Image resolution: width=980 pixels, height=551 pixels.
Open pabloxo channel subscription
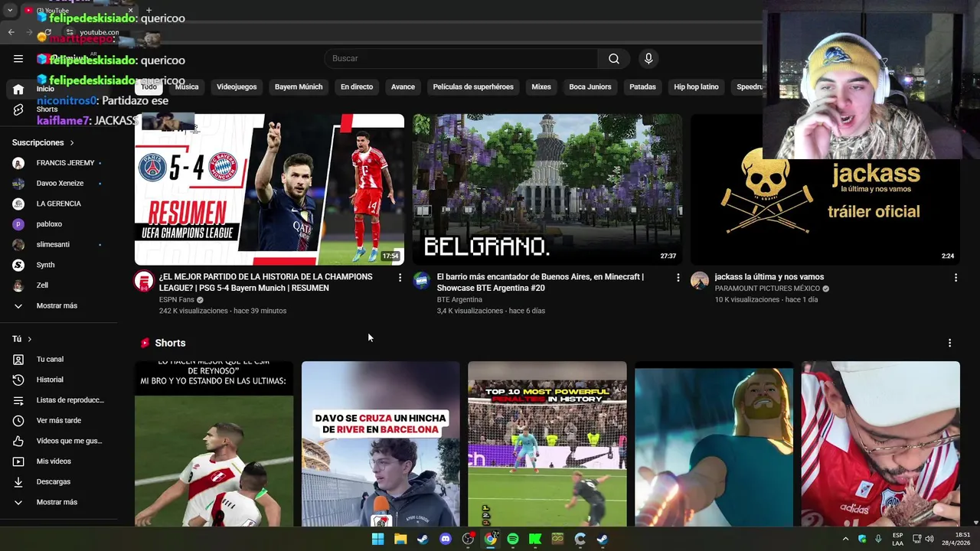tap(58, 224)
